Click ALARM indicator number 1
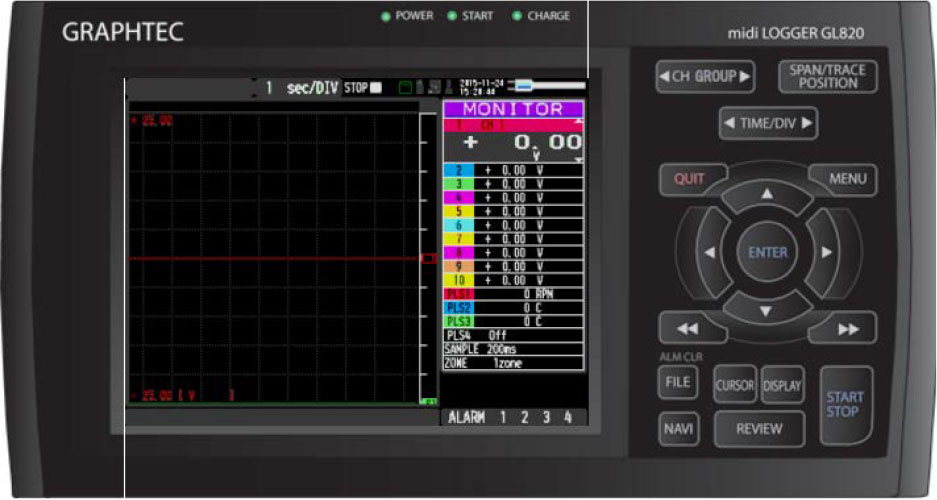937x500 pixels. (x=503, y=417)
